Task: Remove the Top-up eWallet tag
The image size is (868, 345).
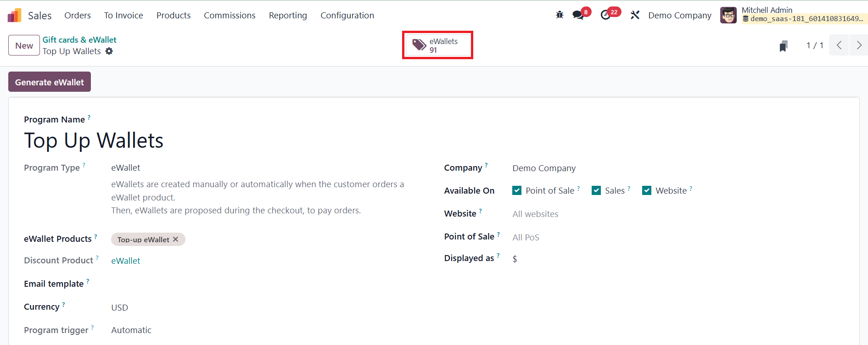Action: [175, 239]
